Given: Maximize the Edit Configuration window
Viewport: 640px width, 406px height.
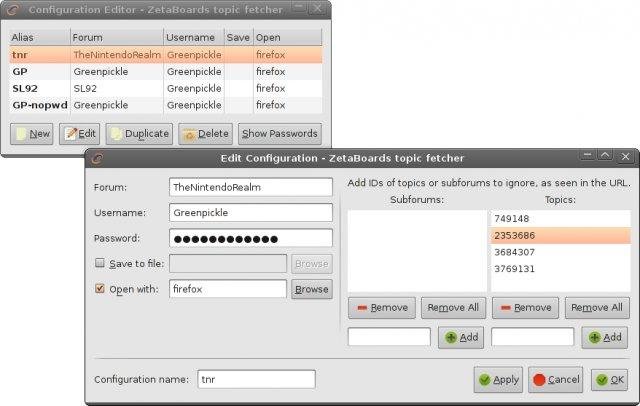Looking at the screenshot, I should [605, 155].
